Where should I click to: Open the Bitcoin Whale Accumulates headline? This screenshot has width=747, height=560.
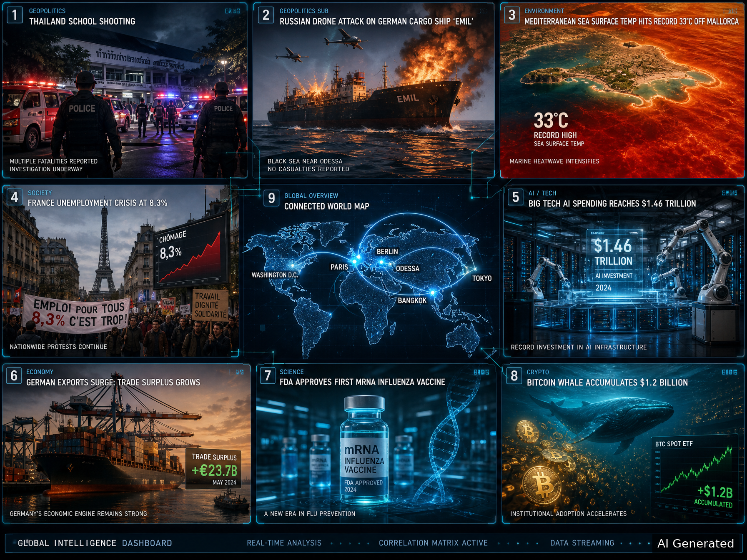pyautogui.click(x=607, y=382)
